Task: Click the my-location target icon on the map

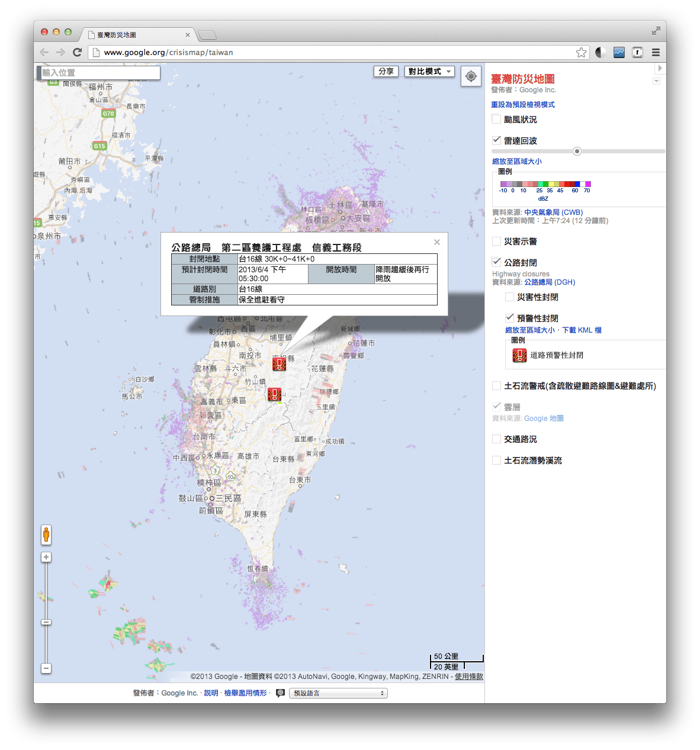Action: (x=471, y=76)
